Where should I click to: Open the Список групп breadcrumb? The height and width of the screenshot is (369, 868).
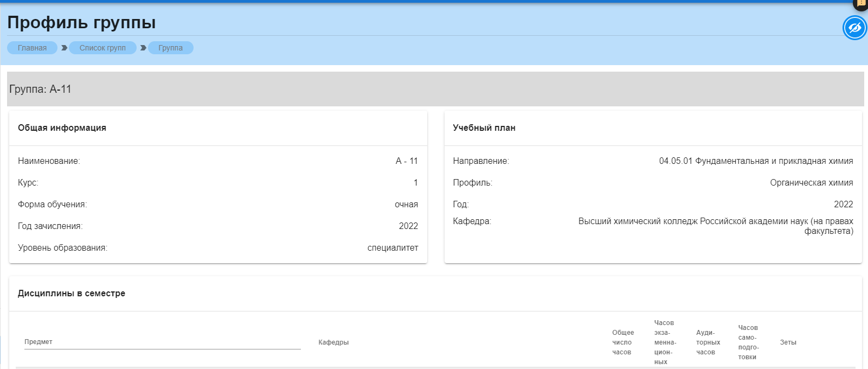pyautogui.click(x=102, y=48)
